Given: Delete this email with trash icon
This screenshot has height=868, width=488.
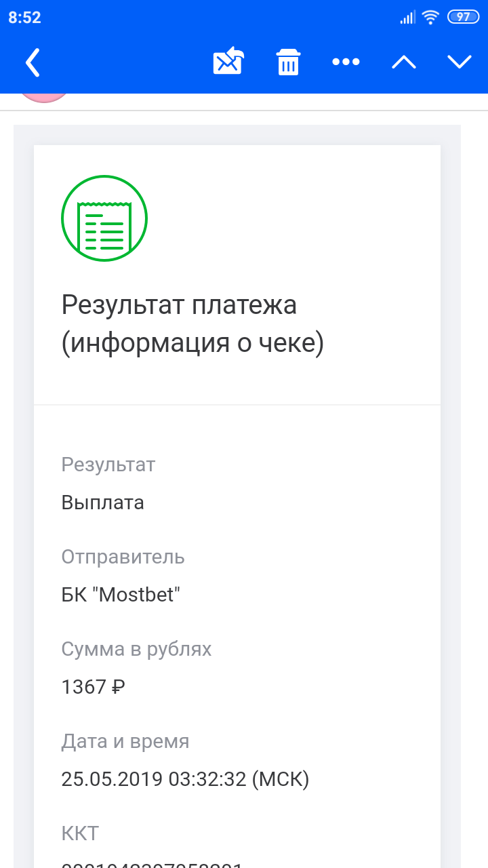Looking at the screenshot, I should point(288,62).
